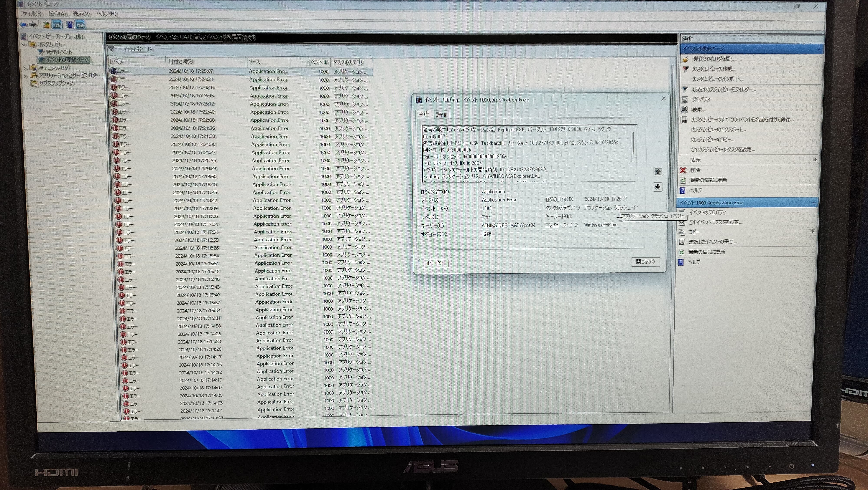Screen dimensions: 868x490
Task: Click the back arrow toolbar icon
Action: click(x=23, y=24)
